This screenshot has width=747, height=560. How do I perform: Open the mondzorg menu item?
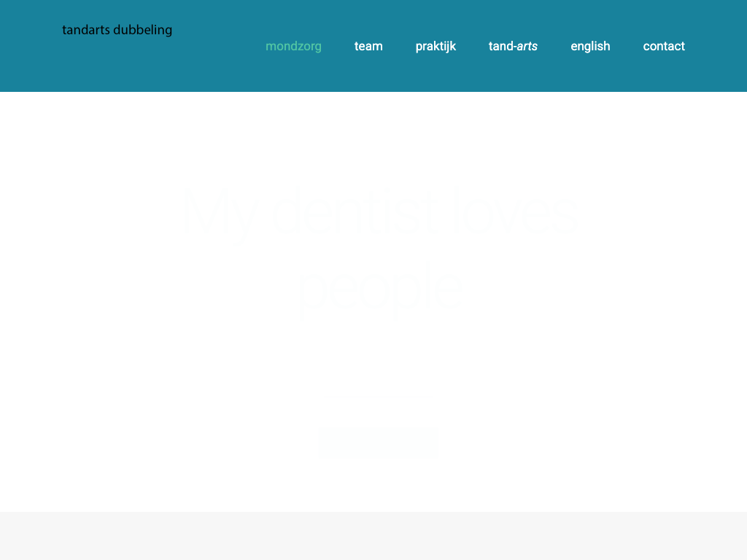[293, 46]
